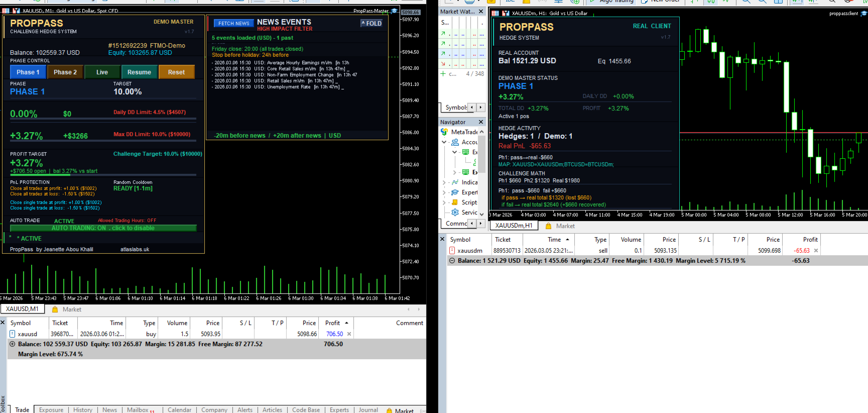This screenshot has height=413, width=868.
Task: Collapse the first account server node under Accounts
Action: [455, 152]
